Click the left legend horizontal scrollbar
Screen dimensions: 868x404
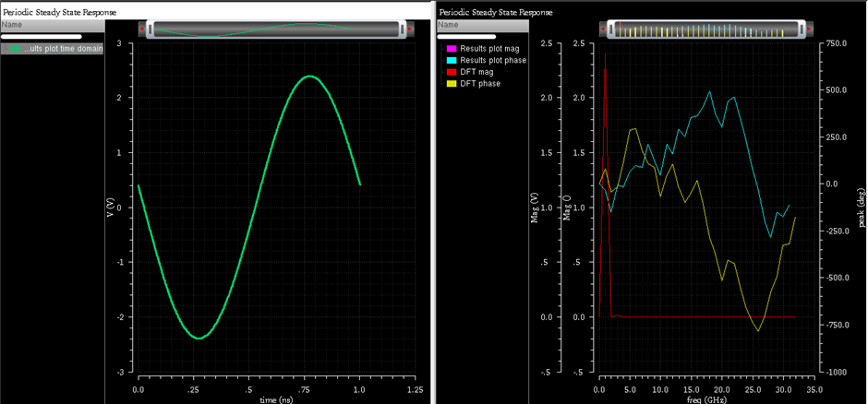pos(42,37)
